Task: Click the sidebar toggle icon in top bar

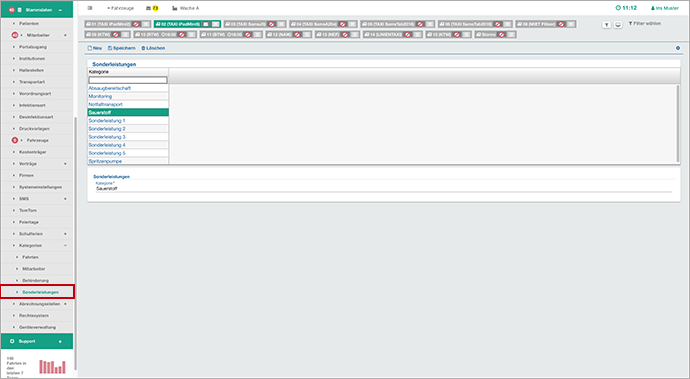Action: coord(90,8)
